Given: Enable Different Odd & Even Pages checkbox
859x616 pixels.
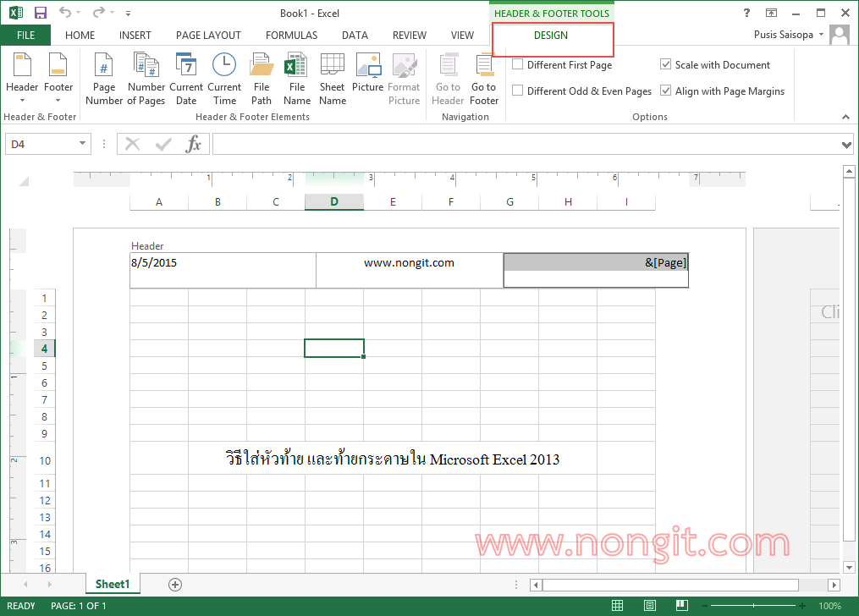Looking at the screenshot, I should click(517, 91).
